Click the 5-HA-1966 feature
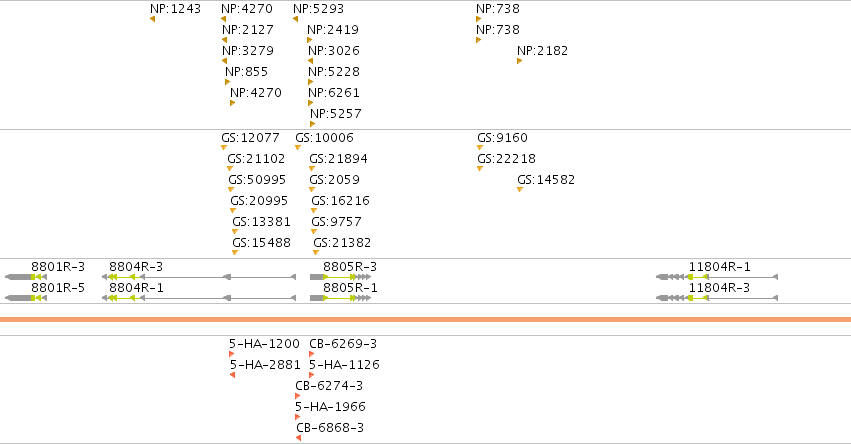 (297, 417)
